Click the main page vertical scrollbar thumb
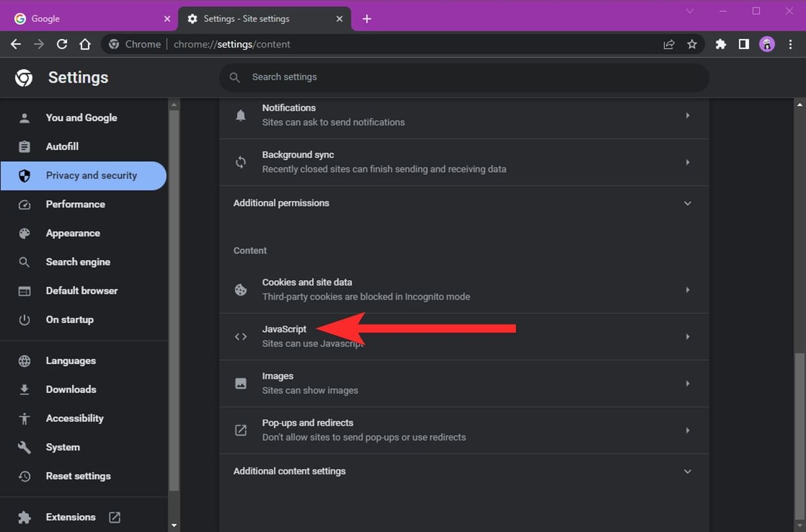Viewport: 806px width, 532px height. (x=799, y=427)
